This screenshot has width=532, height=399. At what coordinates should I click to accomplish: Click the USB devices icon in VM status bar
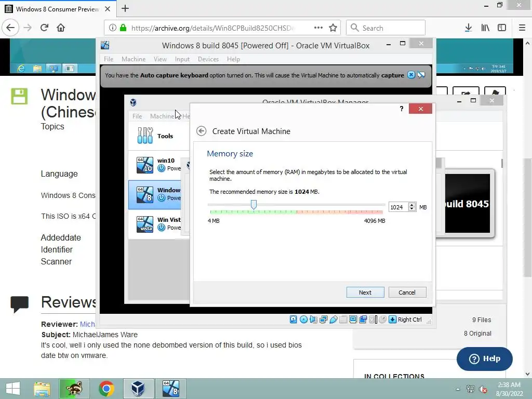coord(333,320)
